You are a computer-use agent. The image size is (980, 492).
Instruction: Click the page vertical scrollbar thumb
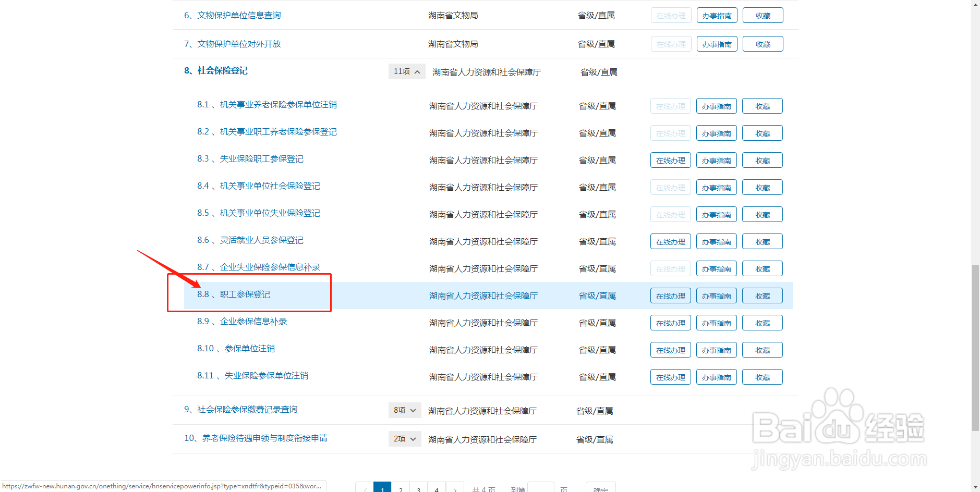pyautogui.click(x=975, y=348)
